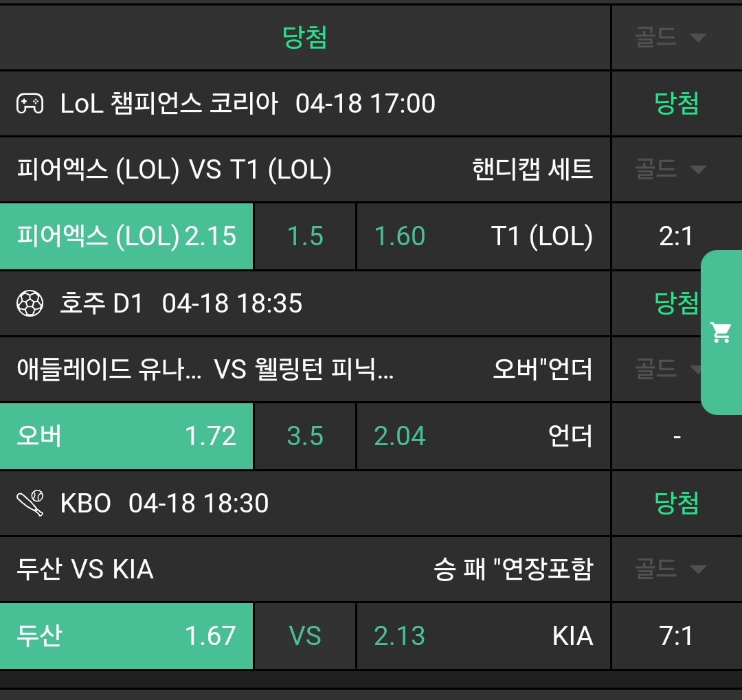Select 피어엑스 (LOL) 2.15 odds
Screen dimensions: 742x700
[126, 236]
